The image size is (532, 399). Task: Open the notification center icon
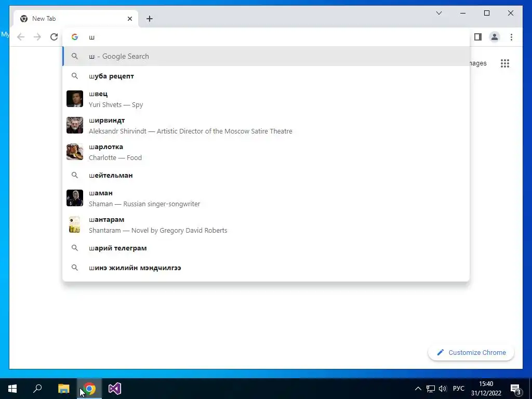pyautogui.click(x=515, y=389)
